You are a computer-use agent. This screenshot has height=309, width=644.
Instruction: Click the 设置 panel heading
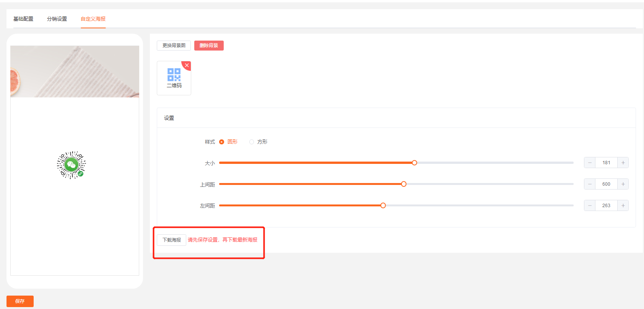169,118
